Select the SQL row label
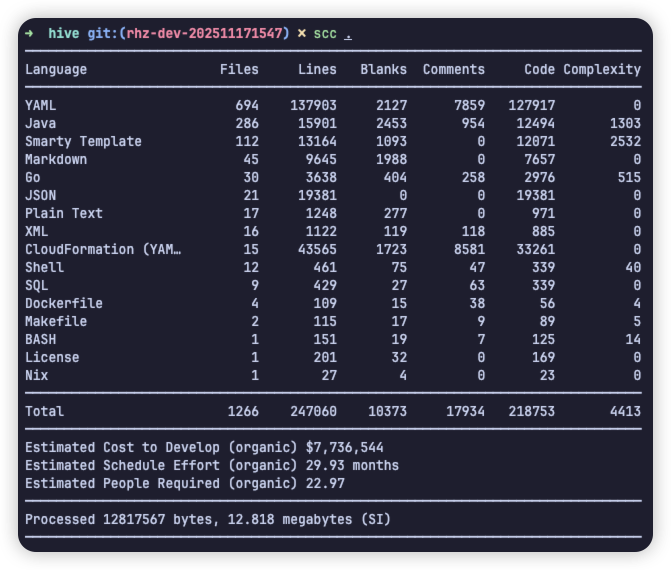The height and width of the screenshot is (570, 671). pyautogui.click(x=37, y=285)
